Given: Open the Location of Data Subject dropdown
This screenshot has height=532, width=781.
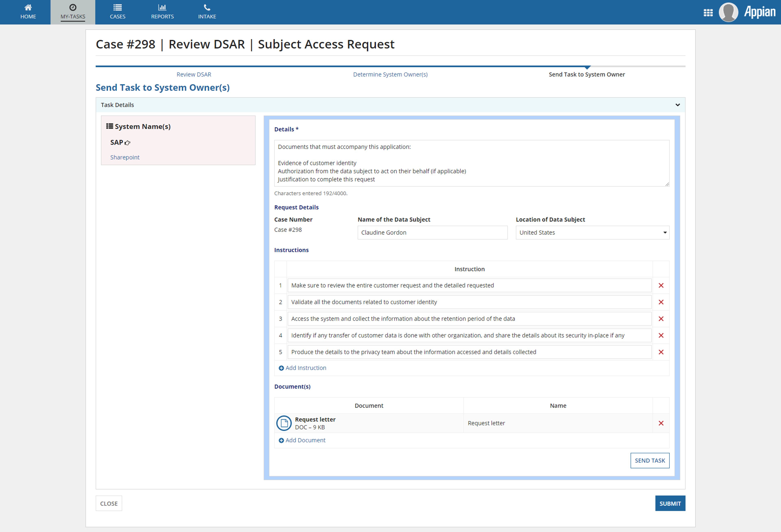Looking at the screenshot, I should [x=592, y=232].
